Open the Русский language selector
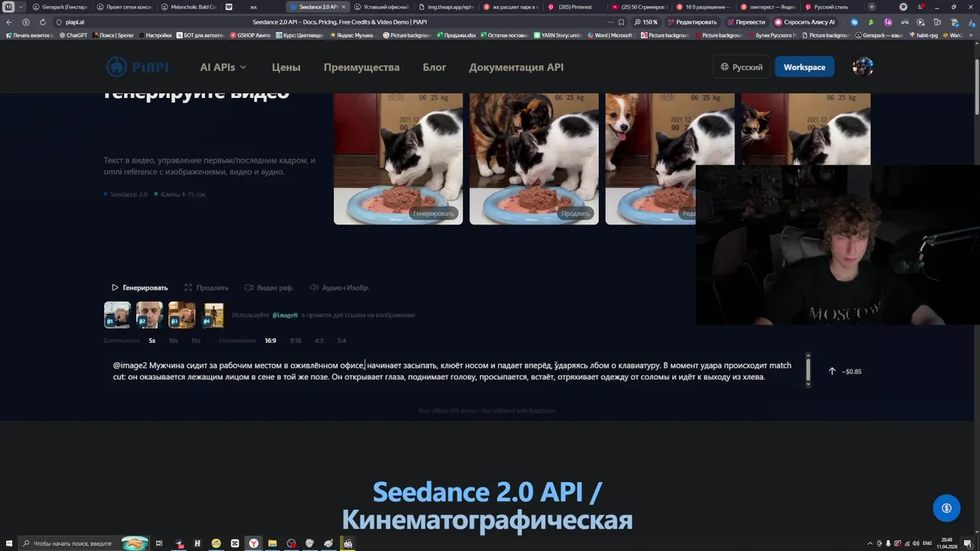 [x=741, y=67]
